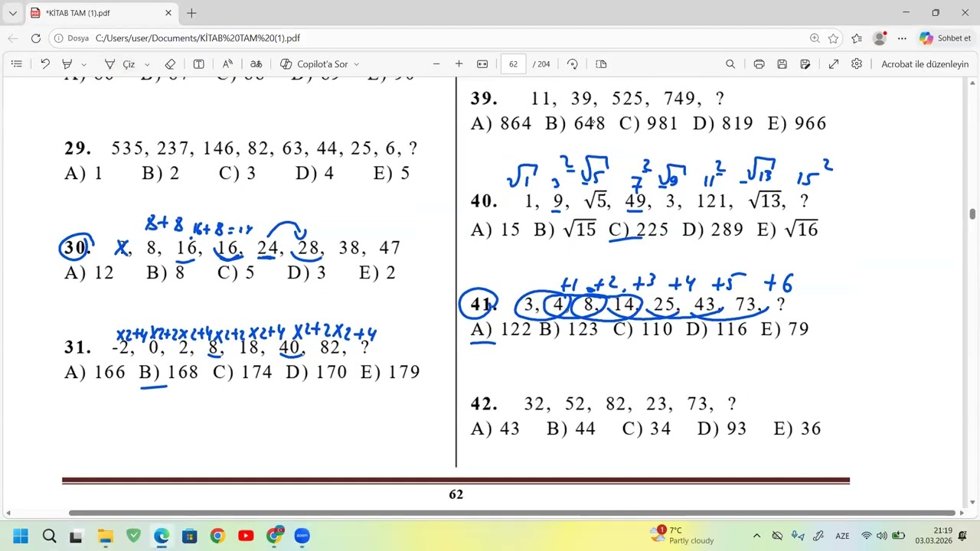Click Acrobat ile düzenleyin button
The image size is (980, 551).
(925, 64)
